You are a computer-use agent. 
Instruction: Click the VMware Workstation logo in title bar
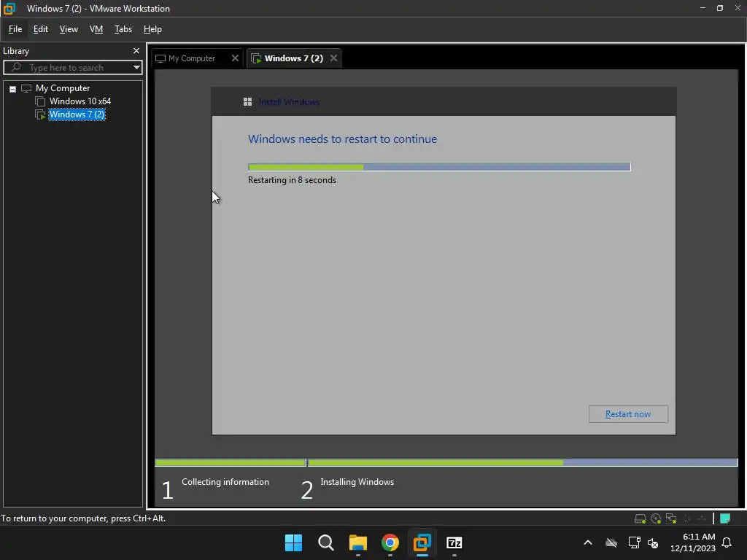(x=9, y=9)
